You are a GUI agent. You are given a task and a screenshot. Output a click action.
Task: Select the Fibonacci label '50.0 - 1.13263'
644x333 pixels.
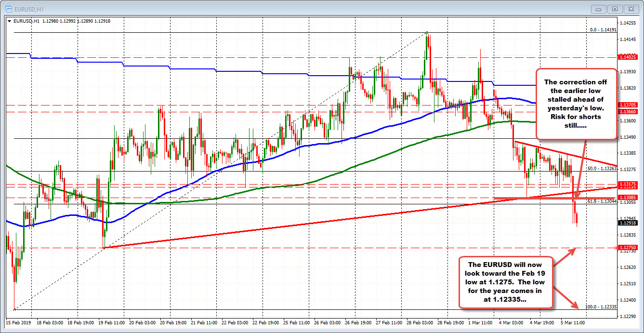tap(602, 169)
